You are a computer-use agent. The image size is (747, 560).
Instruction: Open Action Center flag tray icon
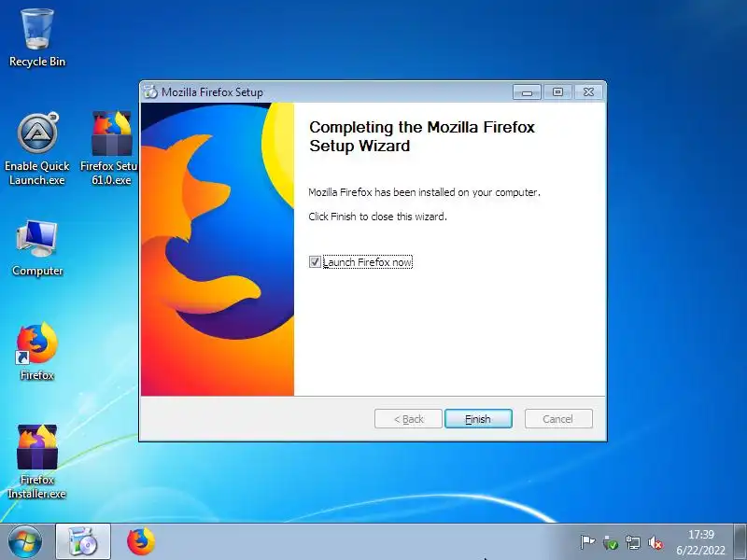[x=587, y=542]
